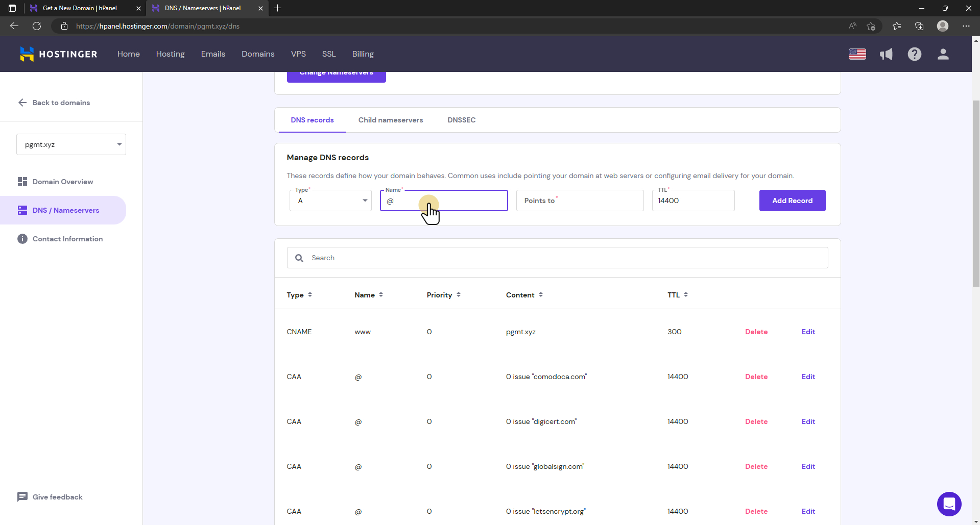980x525 pixels.
Task: Switch to Child nameservers tab
Action: pos(391,120)
